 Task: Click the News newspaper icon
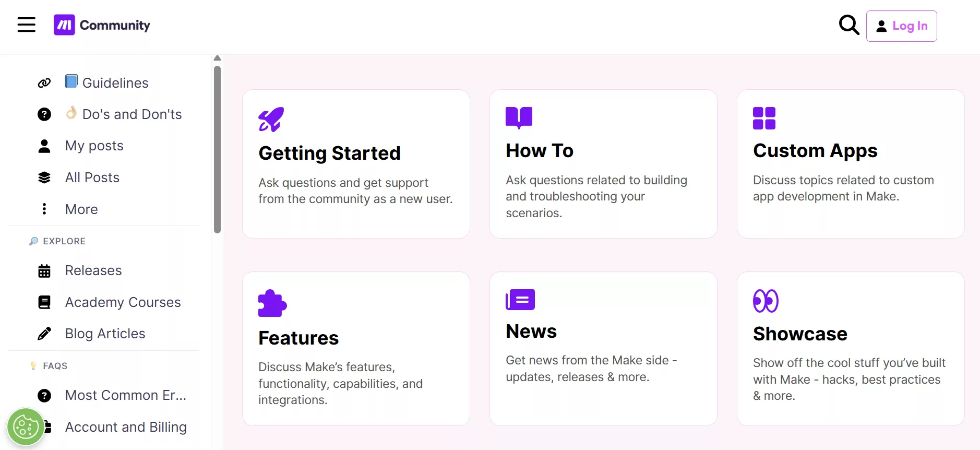pyautogui.click(x=520, y=300)
